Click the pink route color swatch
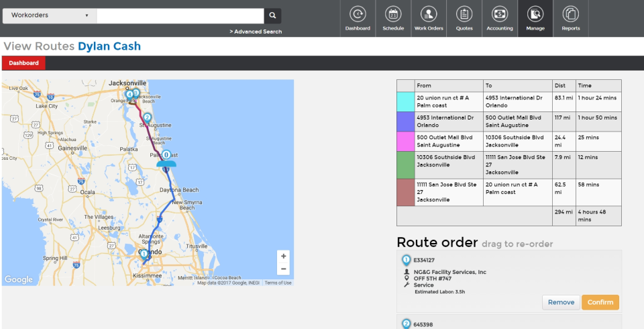Image resolution: width=644 pixels, height=329 pixels. (x=405, y=141)
